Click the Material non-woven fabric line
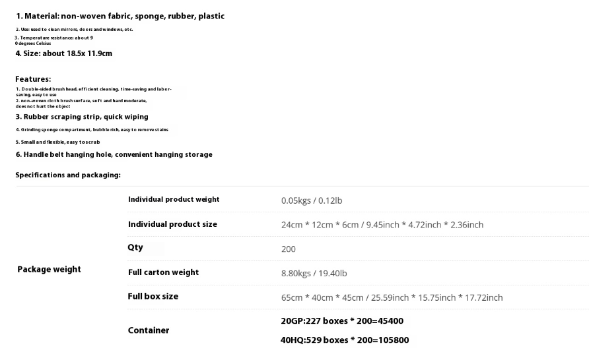Screen dimensions: 589x364 point(120,16)
